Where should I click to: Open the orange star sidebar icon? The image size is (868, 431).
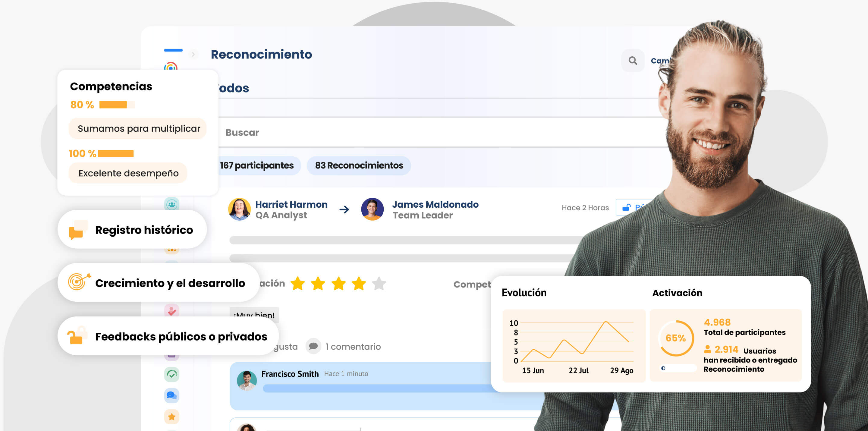click(x=171, y=417)
